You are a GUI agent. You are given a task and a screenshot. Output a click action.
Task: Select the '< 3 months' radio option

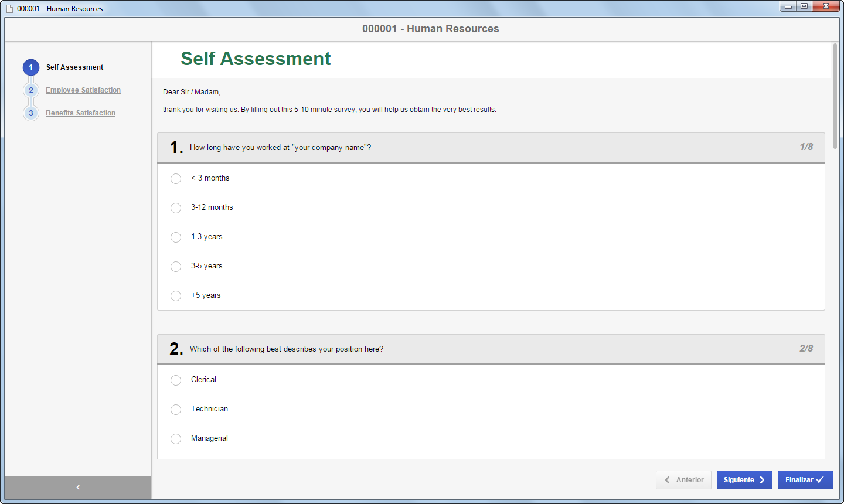point(176,179)
